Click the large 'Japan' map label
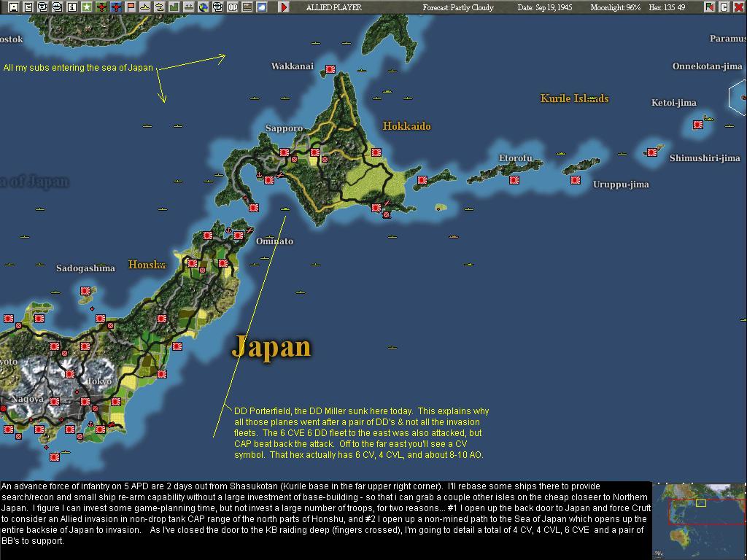 point(271,347)
